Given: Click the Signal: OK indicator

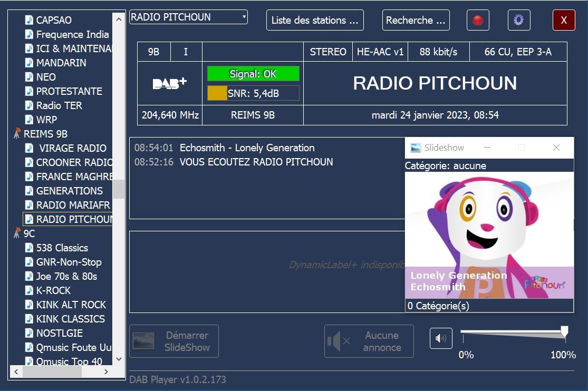Looking at the screenshot, I should [x=253, y=74].
